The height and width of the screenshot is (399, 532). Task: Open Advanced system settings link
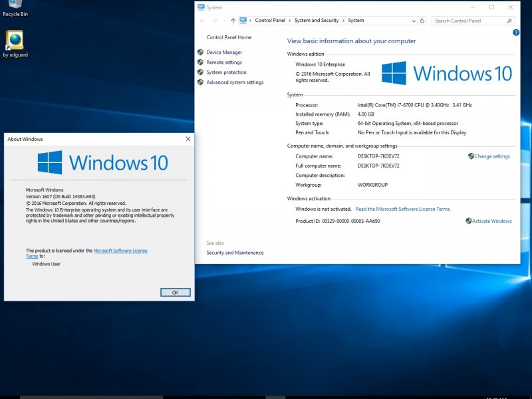point(235,82)
